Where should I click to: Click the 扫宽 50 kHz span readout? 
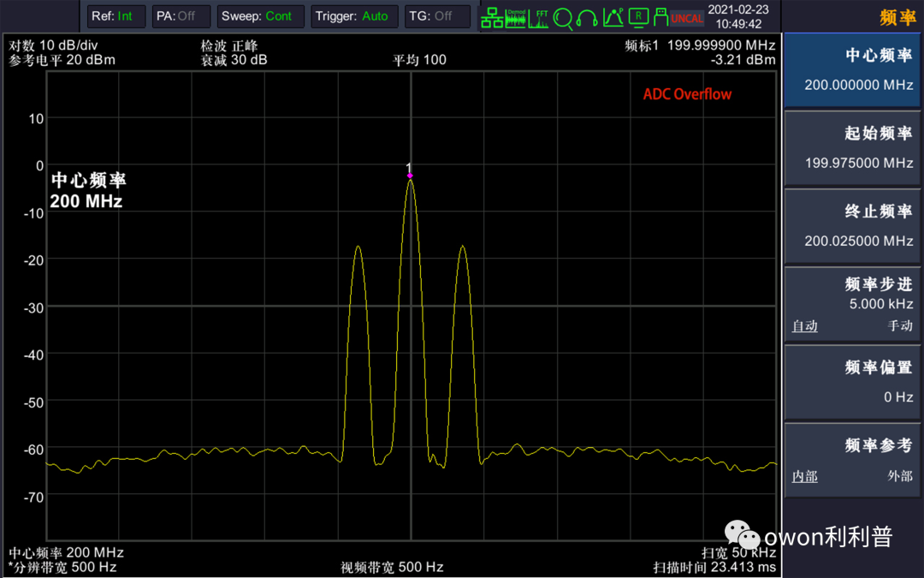tap(738, 552)
